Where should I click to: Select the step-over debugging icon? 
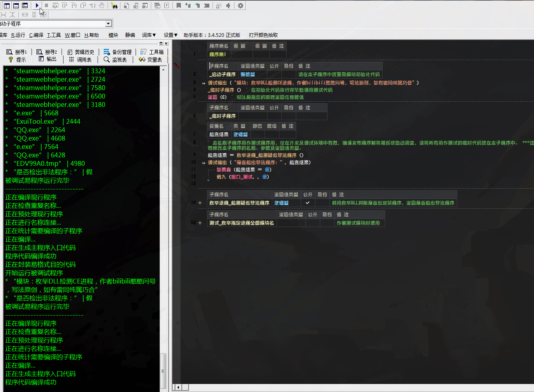64,5
